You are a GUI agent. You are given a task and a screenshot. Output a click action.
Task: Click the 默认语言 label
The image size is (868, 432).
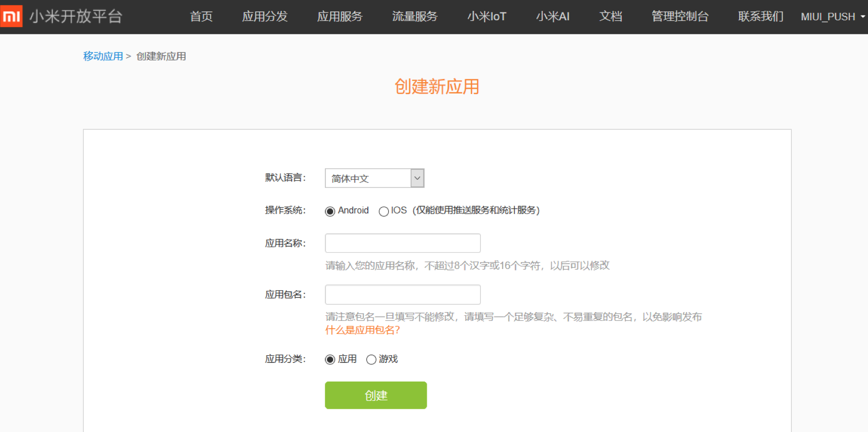(x=285, y=178)
